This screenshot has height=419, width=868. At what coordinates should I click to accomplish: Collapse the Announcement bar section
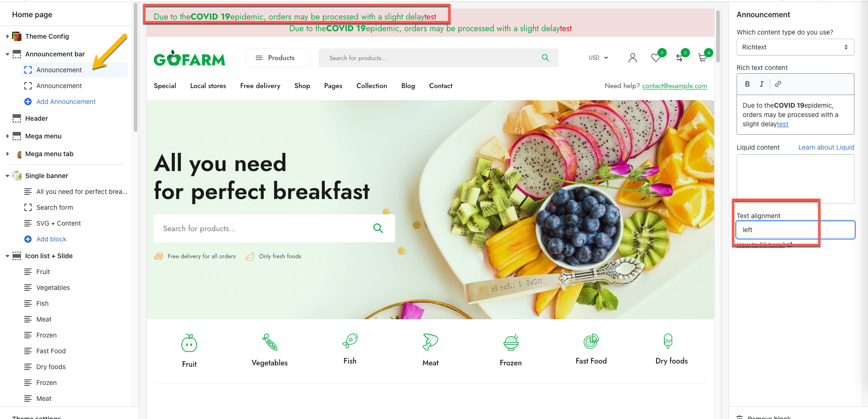tap(7, 54)
